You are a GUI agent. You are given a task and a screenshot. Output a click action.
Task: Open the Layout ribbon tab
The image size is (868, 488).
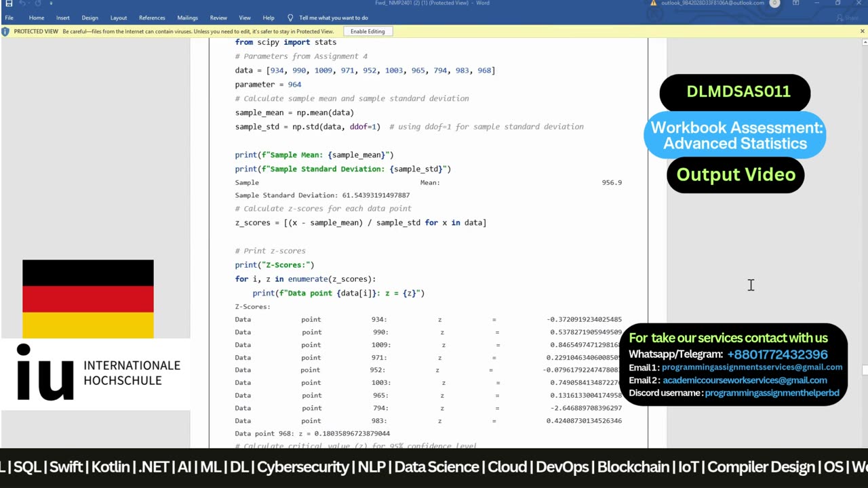[x=119, y=18]
